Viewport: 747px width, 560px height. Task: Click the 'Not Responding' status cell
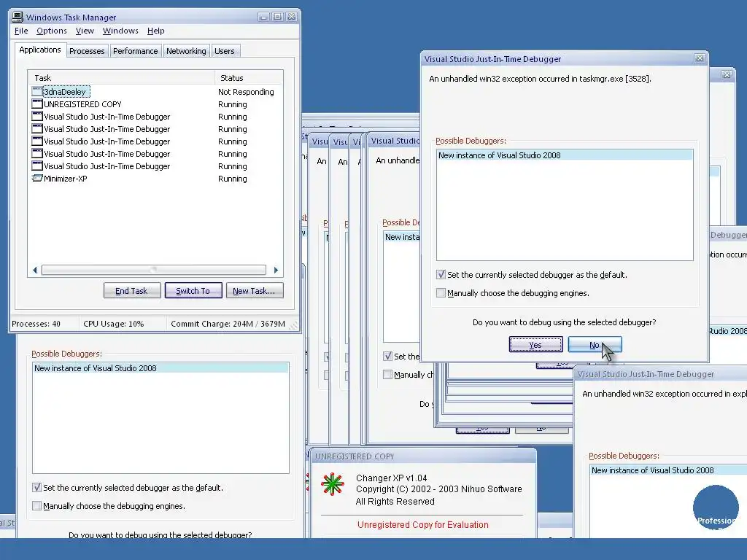click(246, 92)
